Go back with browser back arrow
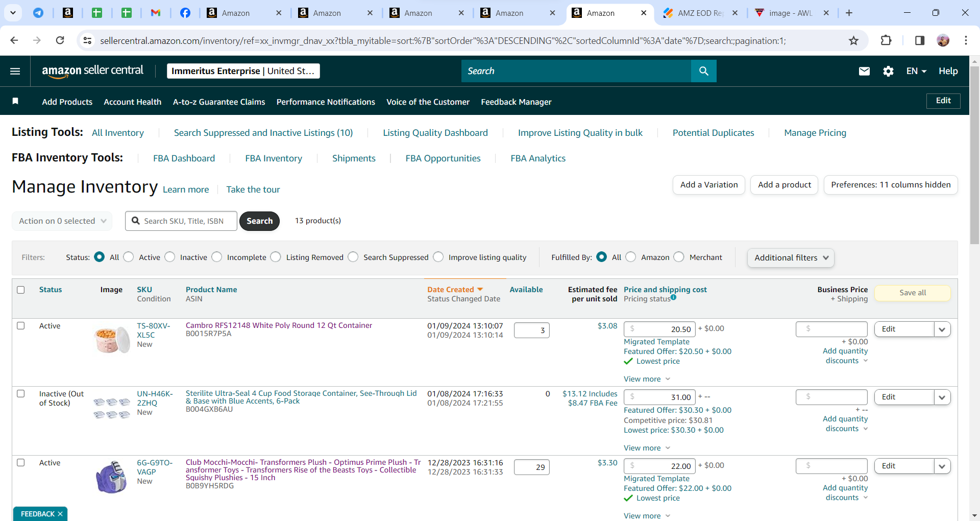The height and width of the screenshot is (521, 980). tap(14, 40)
